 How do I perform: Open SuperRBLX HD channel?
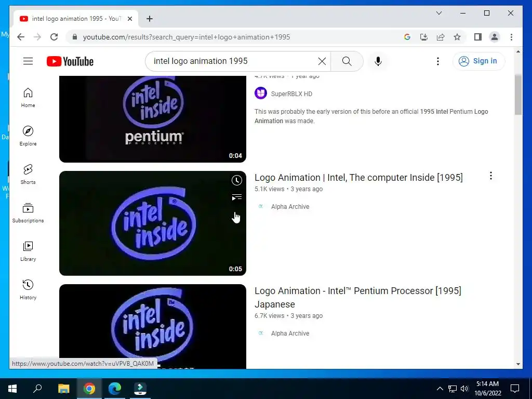click(291, 94)
